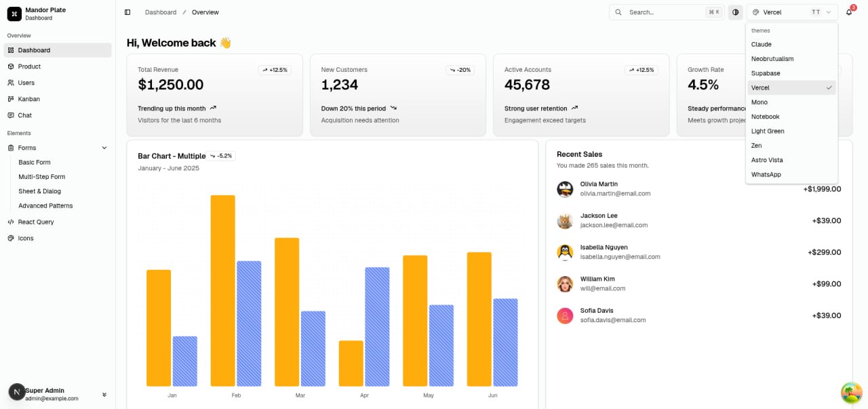Click the tallest orange bar for Feb
Image resolution: width=868 pixels, height=409 pixels.
click(x=223, y=291)
